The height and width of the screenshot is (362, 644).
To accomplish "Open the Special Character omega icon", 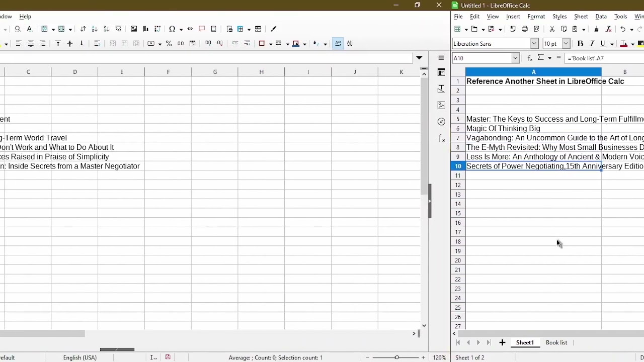I will (172, 29).
